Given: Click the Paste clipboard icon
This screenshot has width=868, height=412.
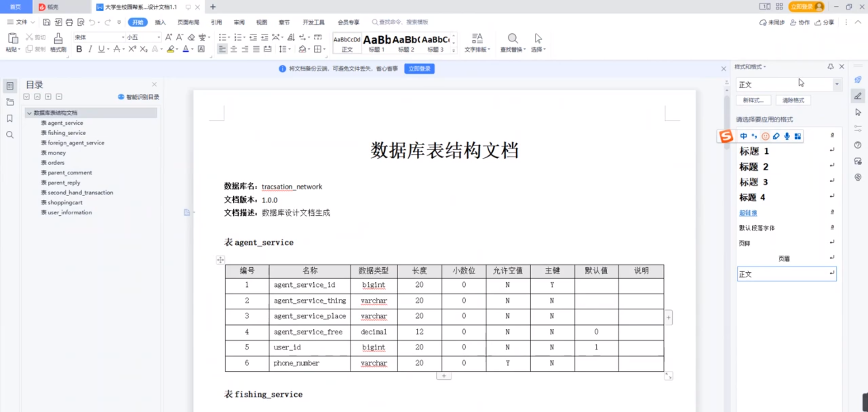Looking at the screenshot, I should (13, 38).
